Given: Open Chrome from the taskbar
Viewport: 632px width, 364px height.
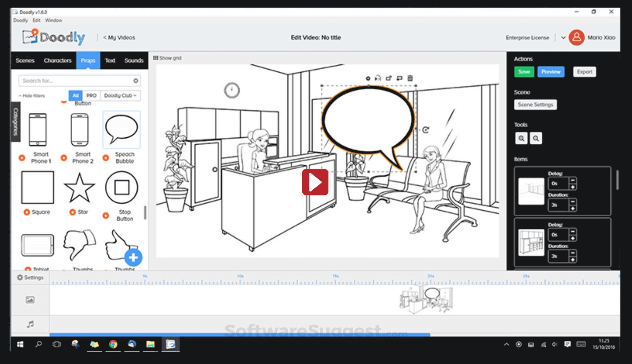Looking at the screenshot, I should pos(113,344).
